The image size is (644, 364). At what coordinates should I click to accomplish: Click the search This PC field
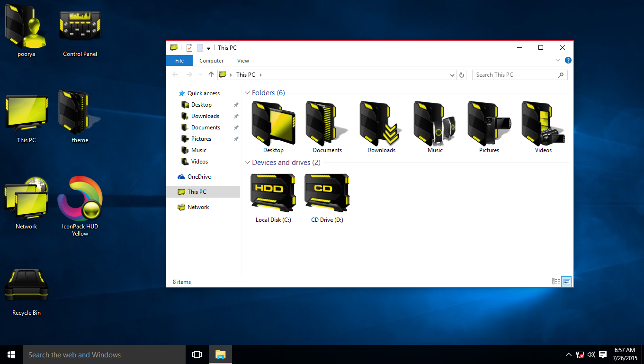coord(516,75)
